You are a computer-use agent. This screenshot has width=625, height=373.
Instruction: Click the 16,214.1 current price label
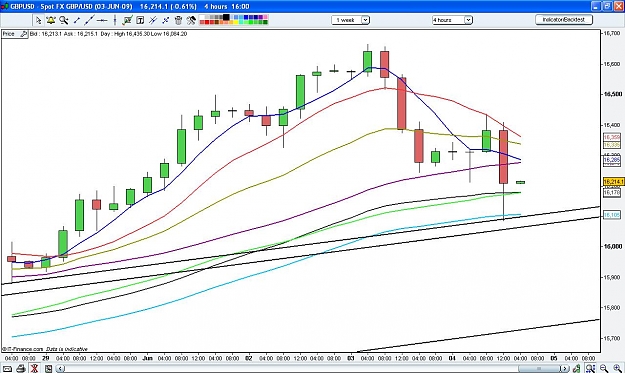tap(614, 182)
